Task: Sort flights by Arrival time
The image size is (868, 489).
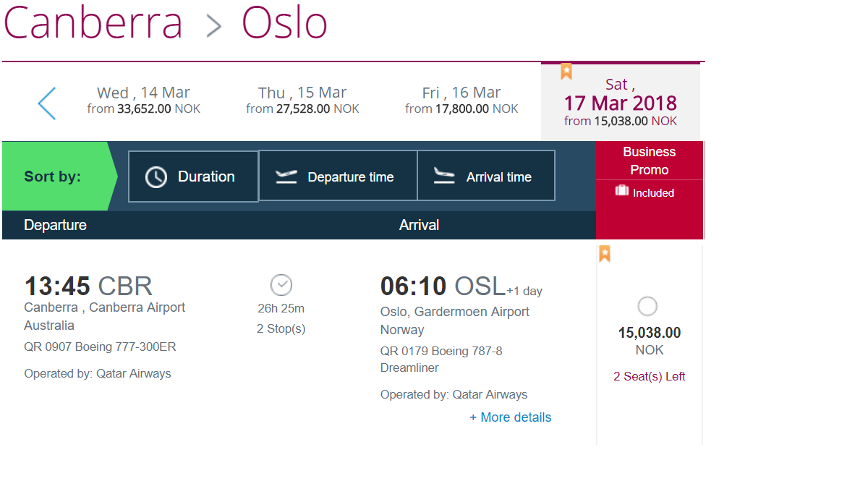Action: [486, 175]
